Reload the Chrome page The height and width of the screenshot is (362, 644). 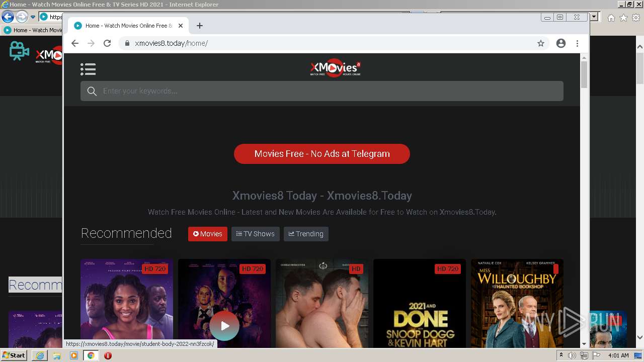coord(107,43)
